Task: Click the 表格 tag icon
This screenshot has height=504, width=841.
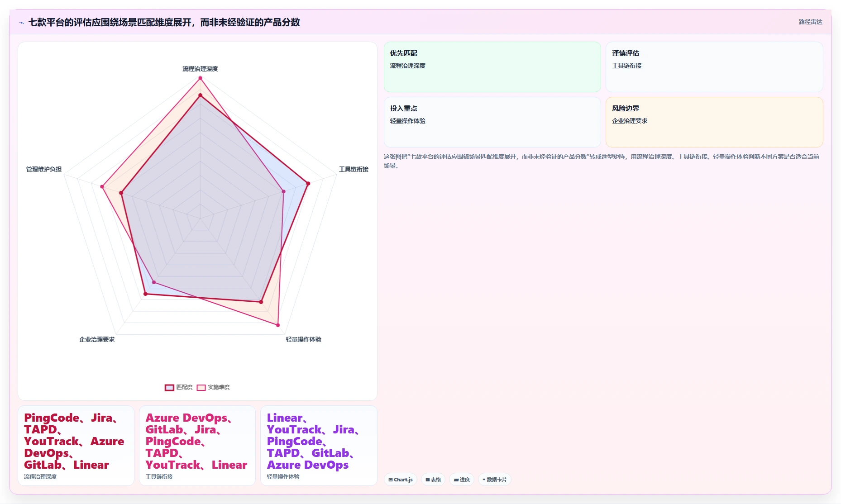Action: point(428,480)
